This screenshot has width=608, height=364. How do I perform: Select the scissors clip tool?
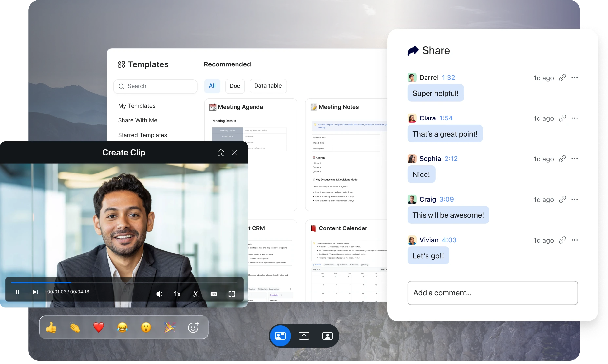click(x=196, y=294)
